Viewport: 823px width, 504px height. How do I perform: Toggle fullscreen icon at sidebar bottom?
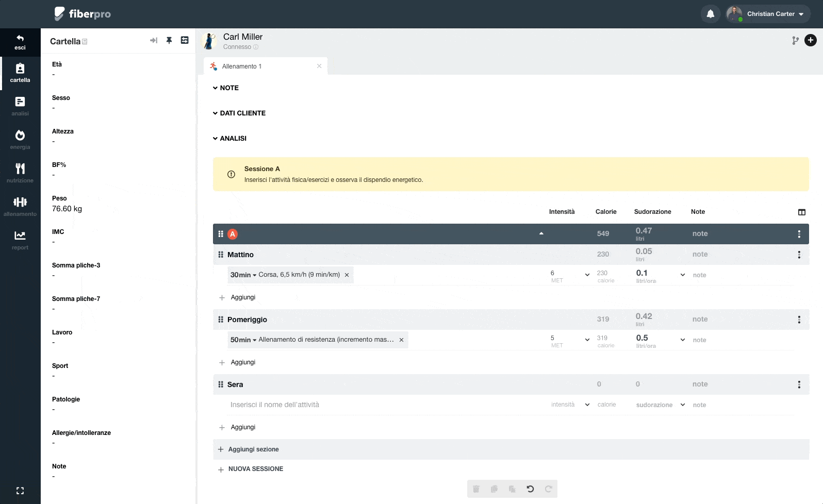[x=20, y=491]
